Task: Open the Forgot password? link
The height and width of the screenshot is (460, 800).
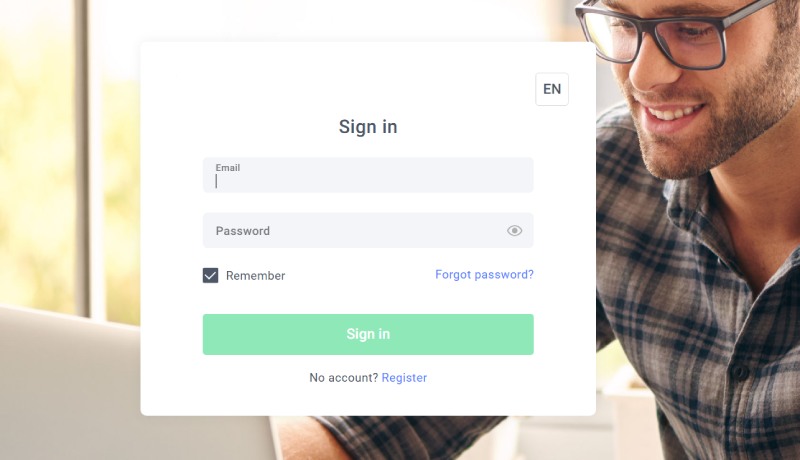Action: [484, 274]
